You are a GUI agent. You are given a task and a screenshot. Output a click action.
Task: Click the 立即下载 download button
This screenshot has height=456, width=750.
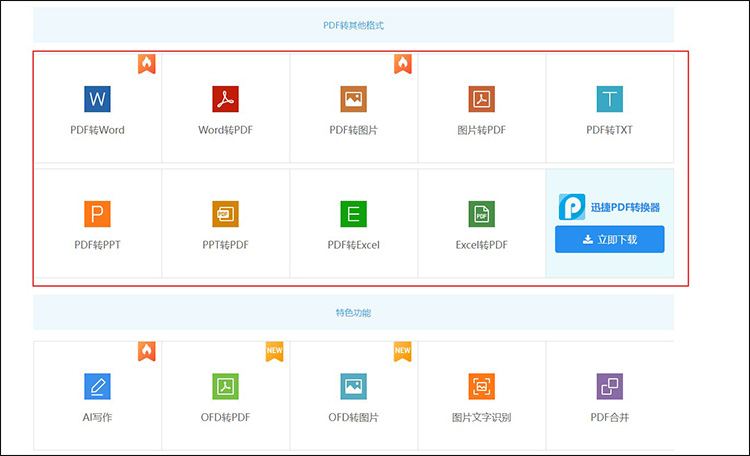(610, 239)
